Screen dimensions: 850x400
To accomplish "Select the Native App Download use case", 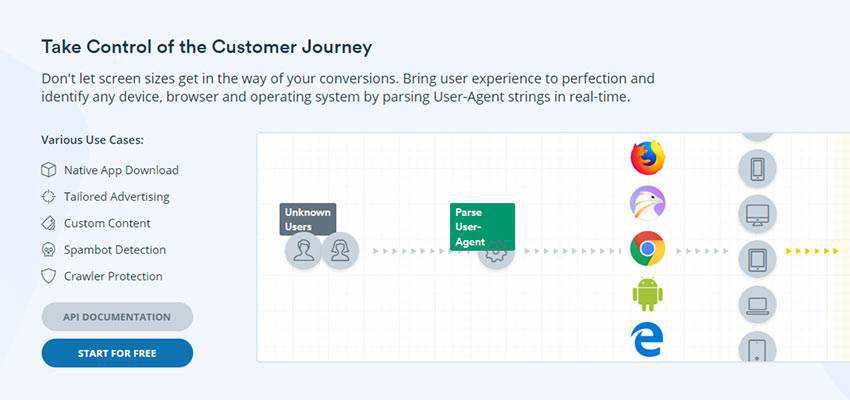I will tap(120, 170).
